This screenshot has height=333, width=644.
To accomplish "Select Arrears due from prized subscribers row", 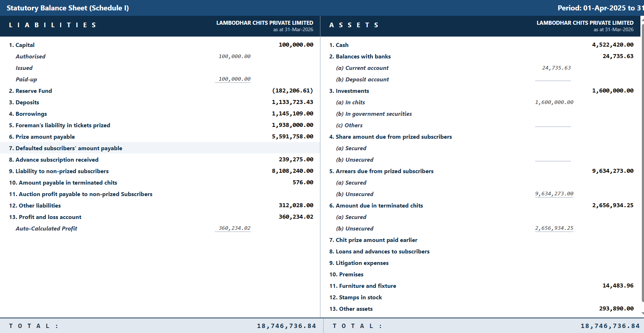I will click(x=480, y=171).
